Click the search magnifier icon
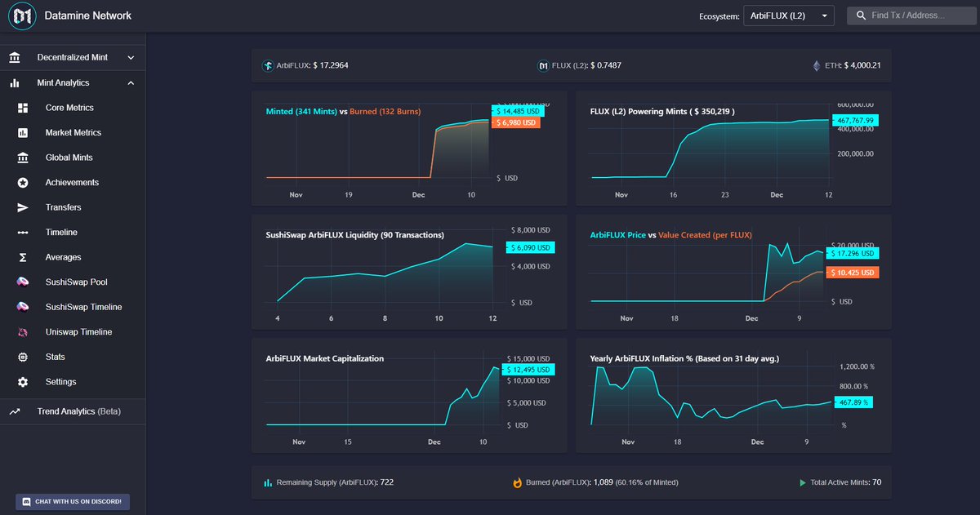Screen dimensions: 980x515 862,16
